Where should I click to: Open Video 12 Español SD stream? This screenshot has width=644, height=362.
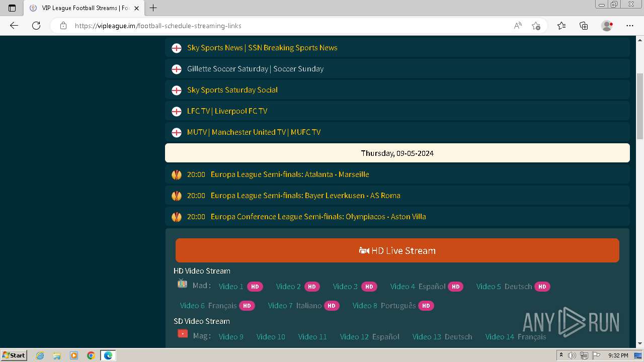pos(370,337)
